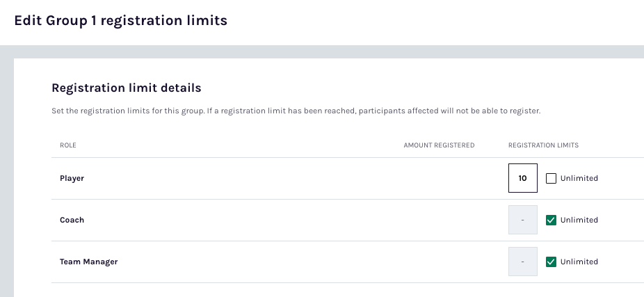Image resolution: width=644 pixels, height=297 pixels.
Task: Click the Player registration limit field
Action: [522, 178]
